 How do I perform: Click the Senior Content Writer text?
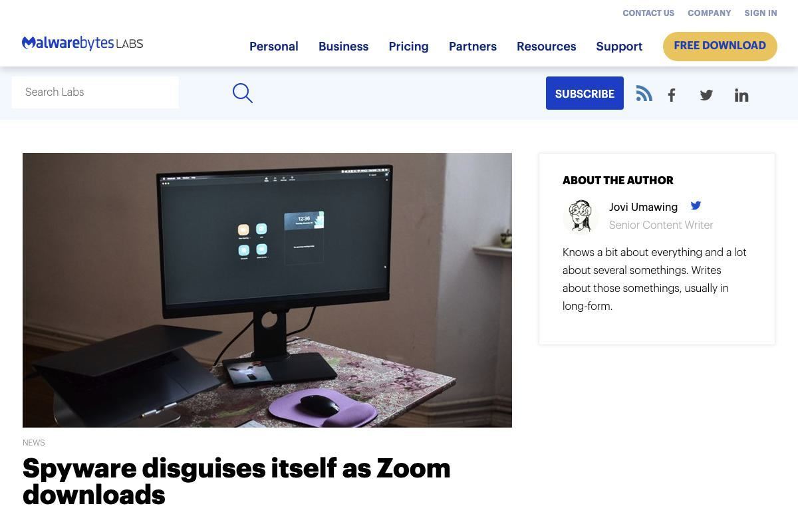(661, 225)
